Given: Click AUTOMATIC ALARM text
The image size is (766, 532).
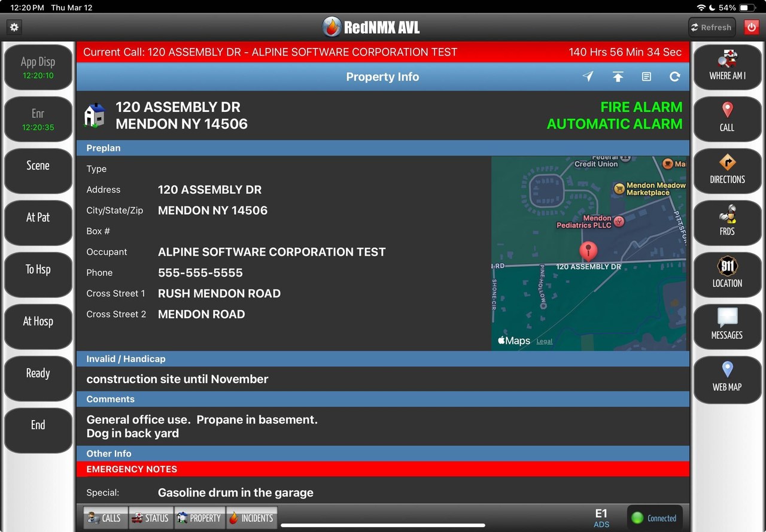Looking at the screenshot, I should click(x=615, y=124).
